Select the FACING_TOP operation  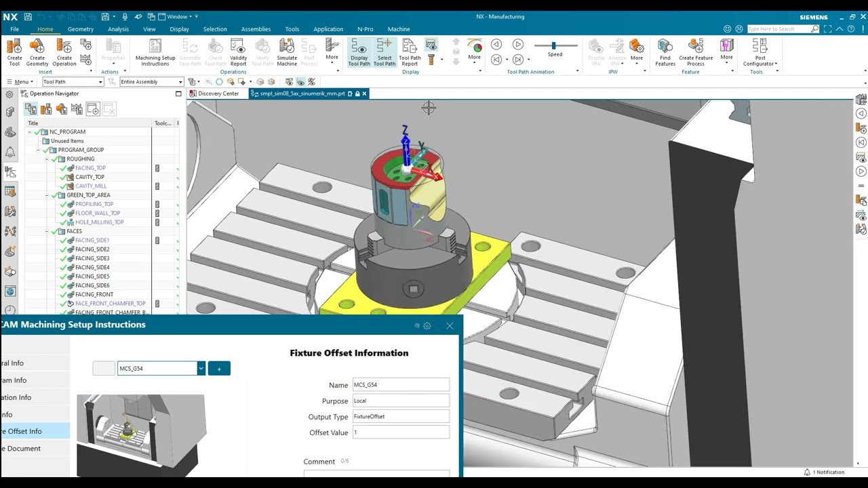point(90,168)
